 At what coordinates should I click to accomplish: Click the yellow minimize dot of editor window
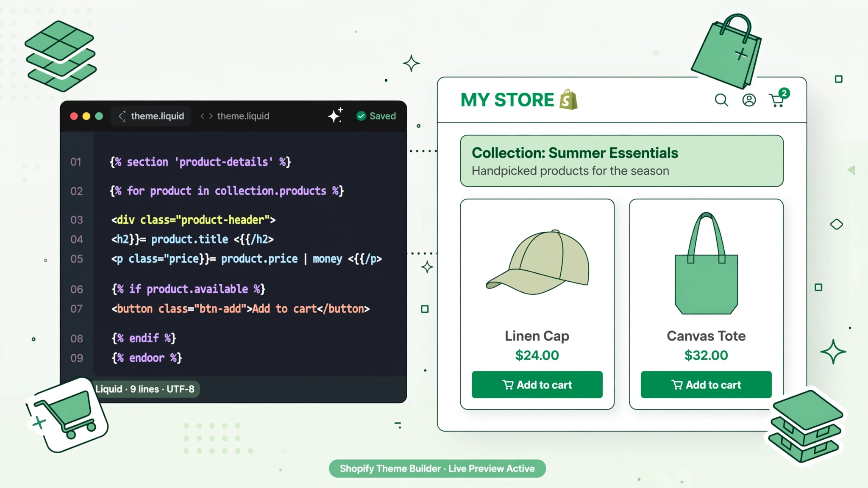[86, 116]
